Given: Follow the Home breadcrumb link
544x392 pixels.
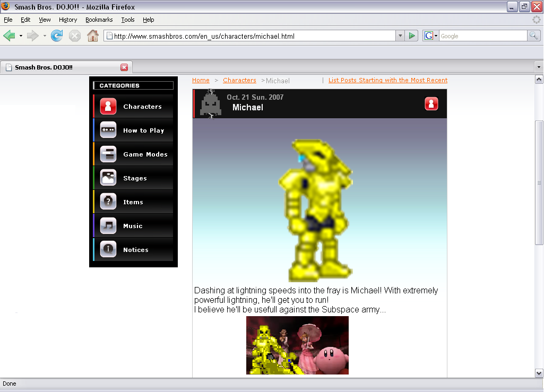Looking at the screenshot, I should coord(201,80).
